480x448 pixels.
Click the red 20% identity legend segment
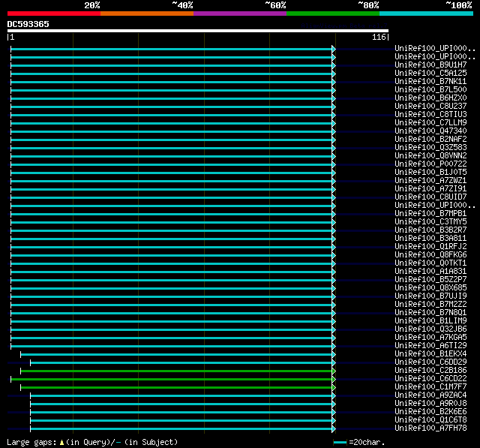pyautogui.click(x=54, y=14)
